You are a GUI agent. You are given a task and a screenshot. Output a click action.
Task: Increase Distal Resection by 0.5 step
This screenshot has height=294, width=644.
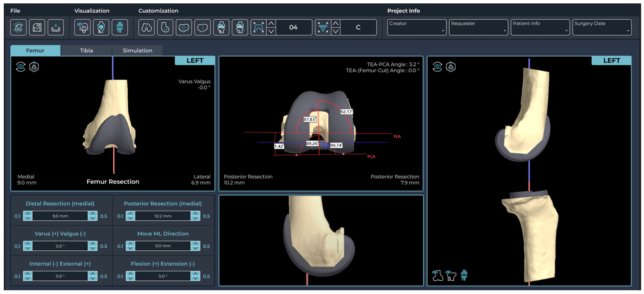point(92,214)
